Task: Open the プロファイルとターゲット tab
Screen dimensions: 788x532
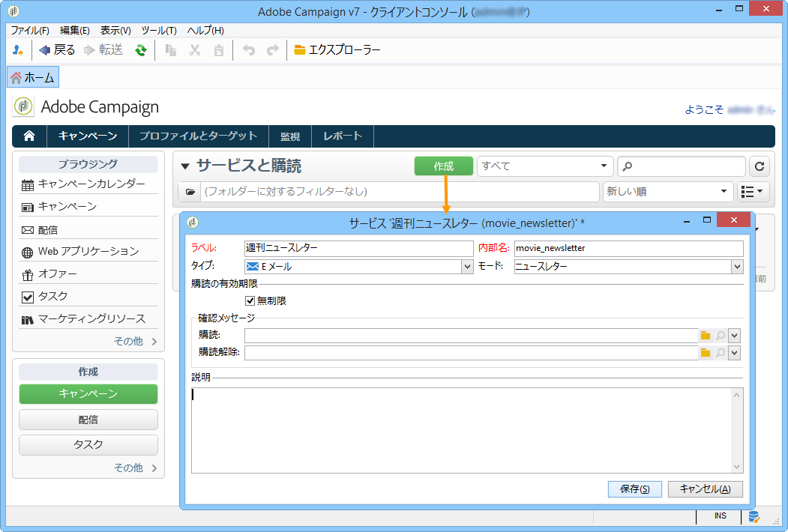Action: (199, 136)
